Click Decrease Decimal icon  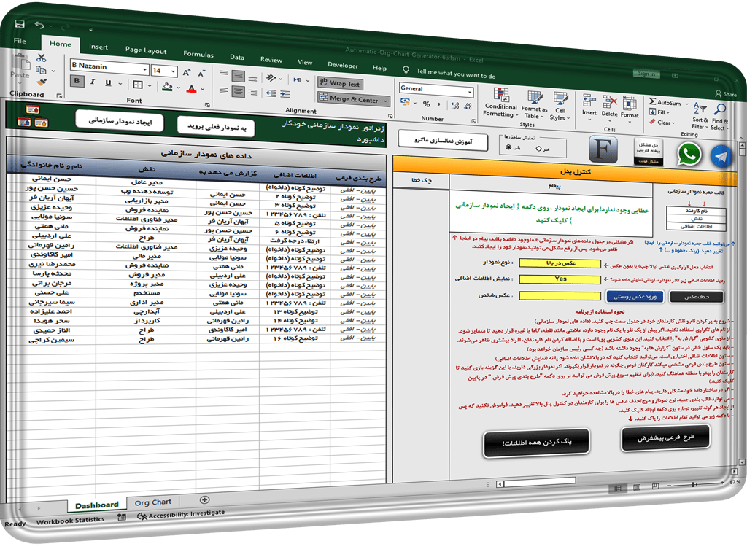468,106
